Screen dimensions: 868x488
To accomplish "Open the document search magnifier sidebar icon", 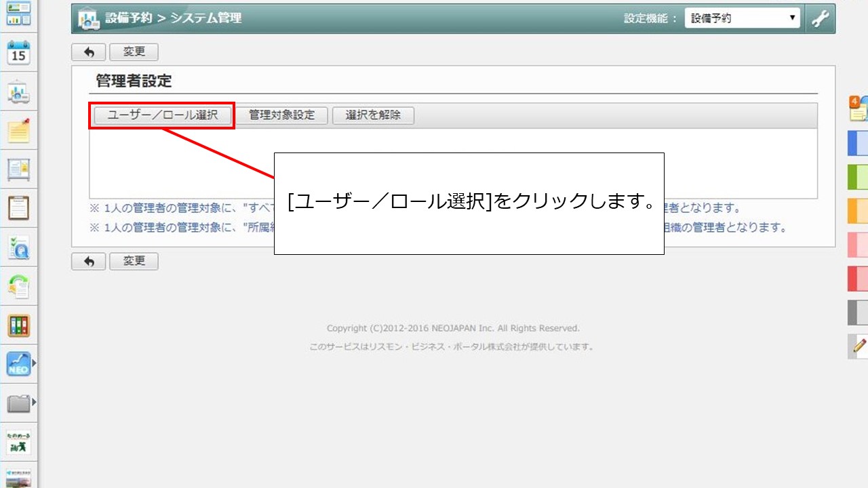I will pos(18,248).
